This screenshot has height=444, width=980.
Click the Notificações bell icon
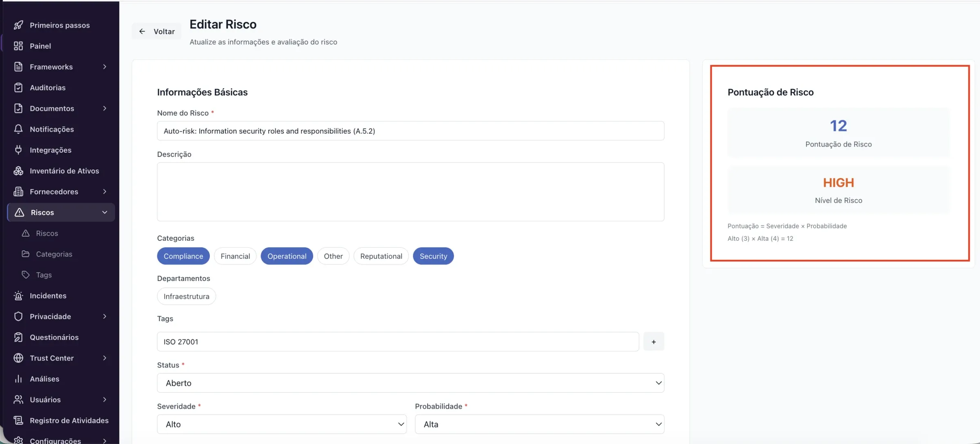point(18,129)
